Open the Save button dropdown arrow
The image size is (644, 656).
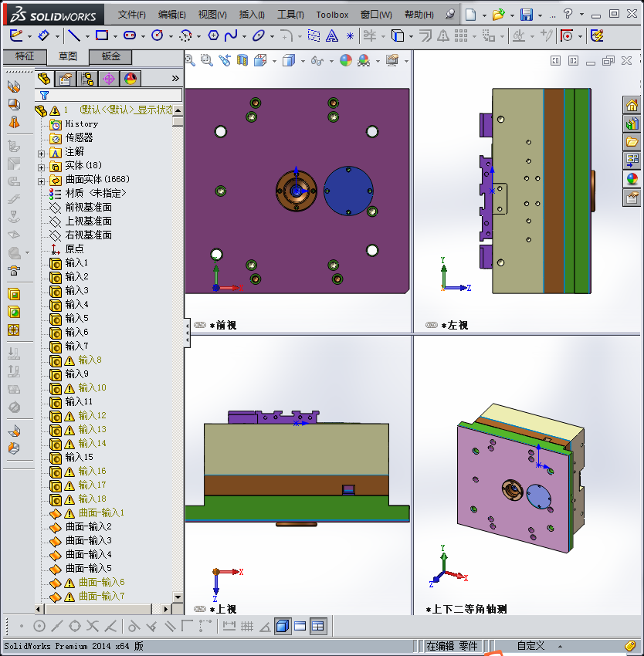(x=540, y=15)
